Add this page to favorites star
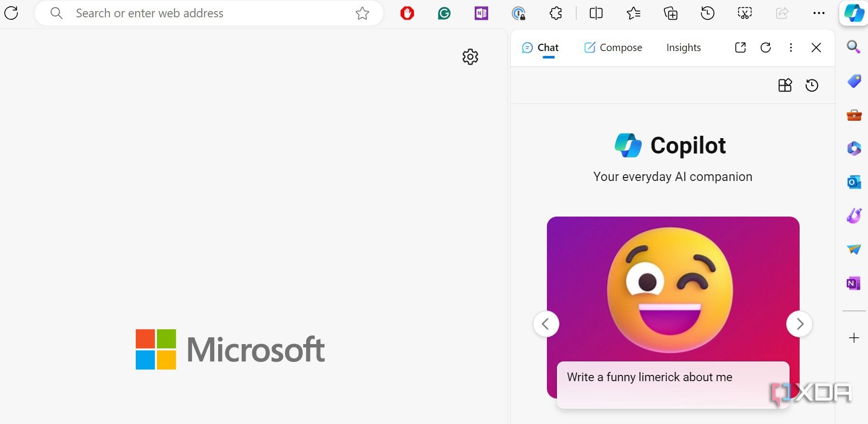The image size is (868, 424). coord(363,13)
